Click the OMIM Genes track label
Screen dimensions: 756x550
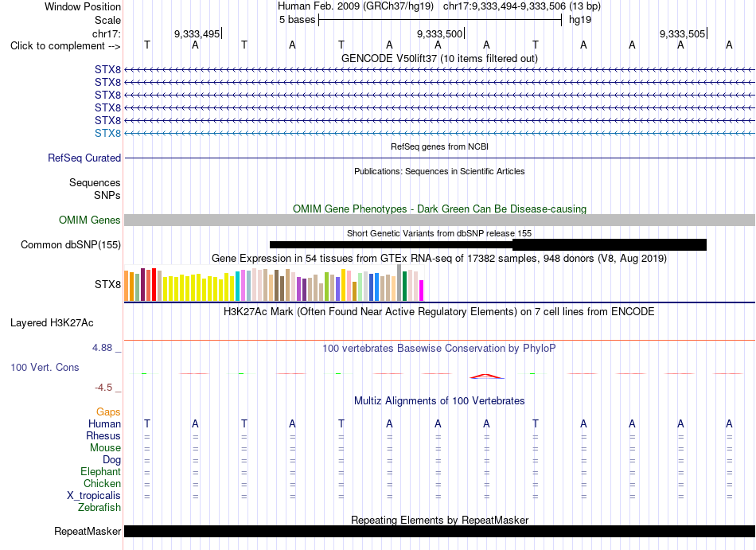[x=90, y=220]
